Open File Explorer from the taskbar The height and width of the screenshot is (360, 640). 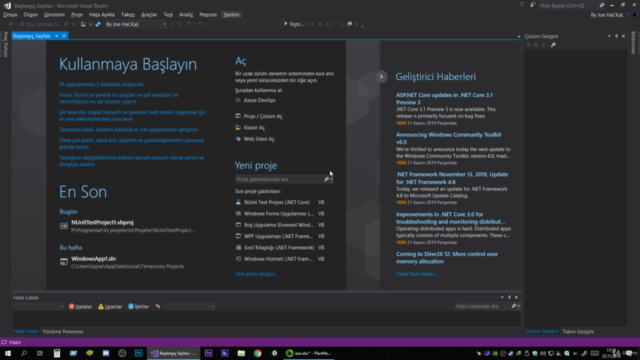241,353
